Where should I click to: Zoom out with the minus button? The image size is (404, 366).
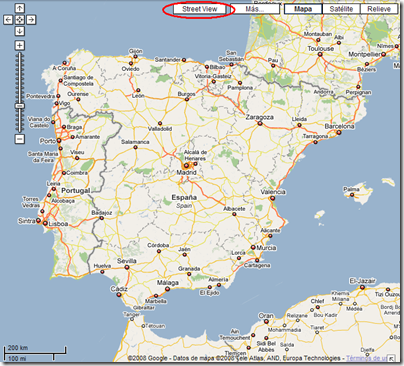(x=20, y=139)
